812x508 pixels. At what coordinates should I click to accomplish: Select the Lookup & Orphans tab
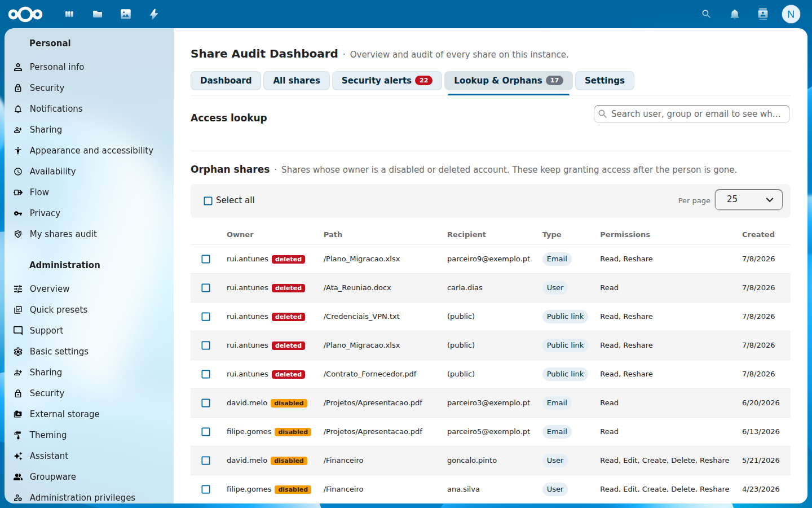pos(509,81)
